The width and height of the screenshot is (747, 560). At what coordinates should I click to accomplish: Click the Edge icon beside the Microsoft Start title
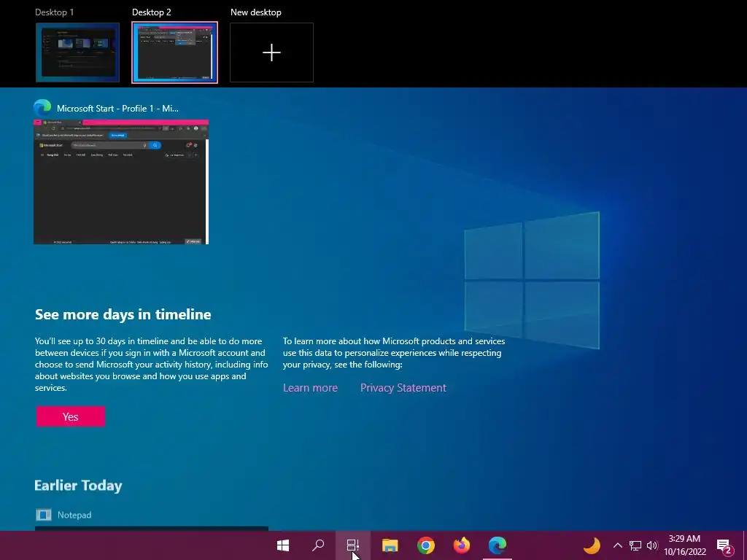point(42,108)
